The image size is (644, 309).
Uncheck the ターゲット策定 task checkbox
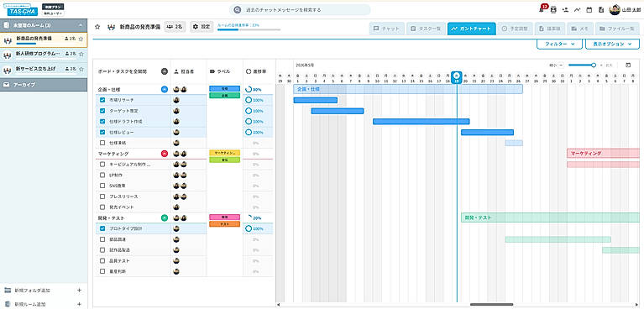102,111
